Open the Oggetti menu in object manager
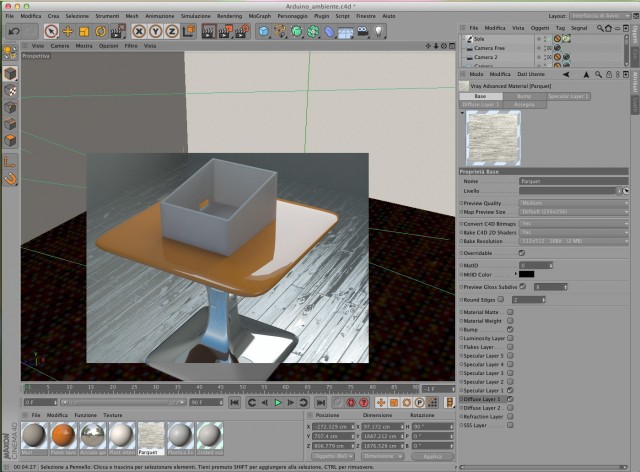The width and height of the screenshot is (640, 472). point(540,28)
